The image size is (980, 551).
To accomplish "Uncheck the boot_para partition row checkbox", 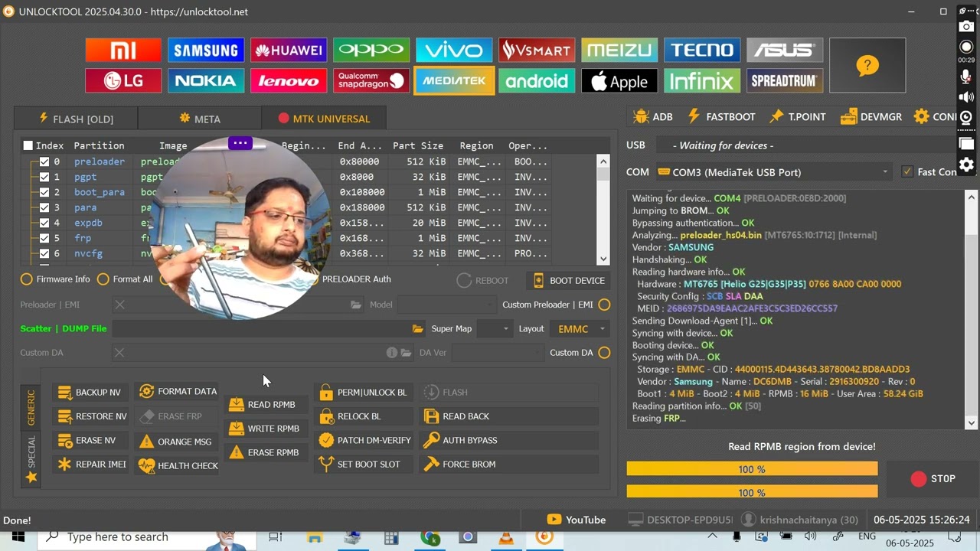I will click(44, 192).
